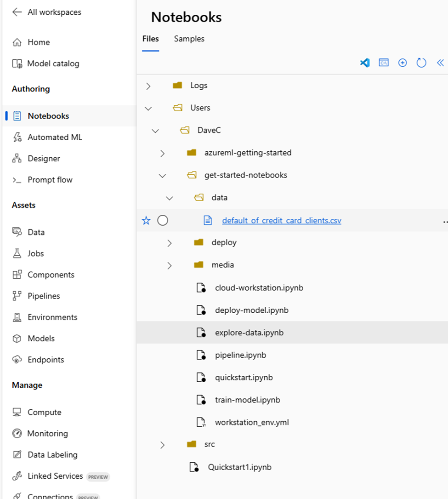
Task: Click the Compute icon
Action: coord(17,412)
